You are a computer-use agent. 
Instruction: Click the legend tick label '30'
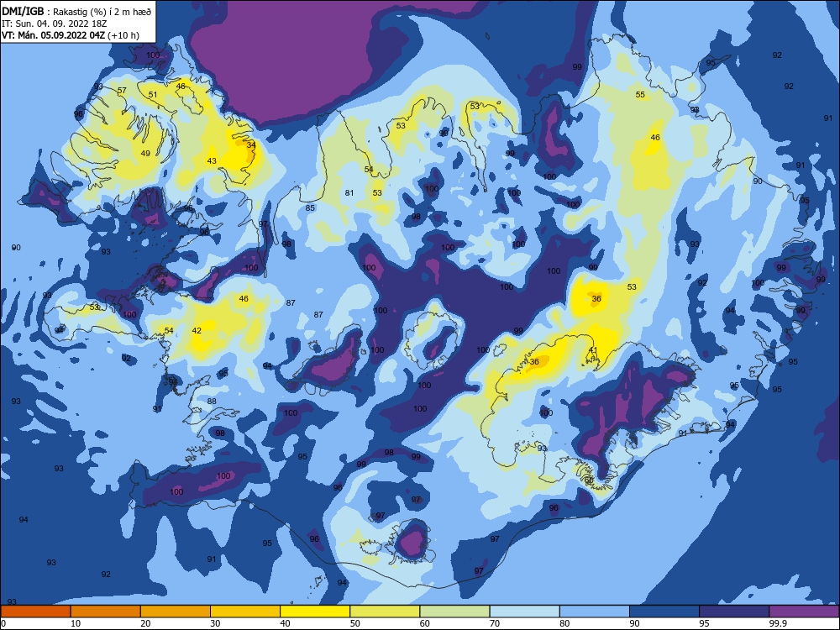pyautogui.click(x=215, y=623)
